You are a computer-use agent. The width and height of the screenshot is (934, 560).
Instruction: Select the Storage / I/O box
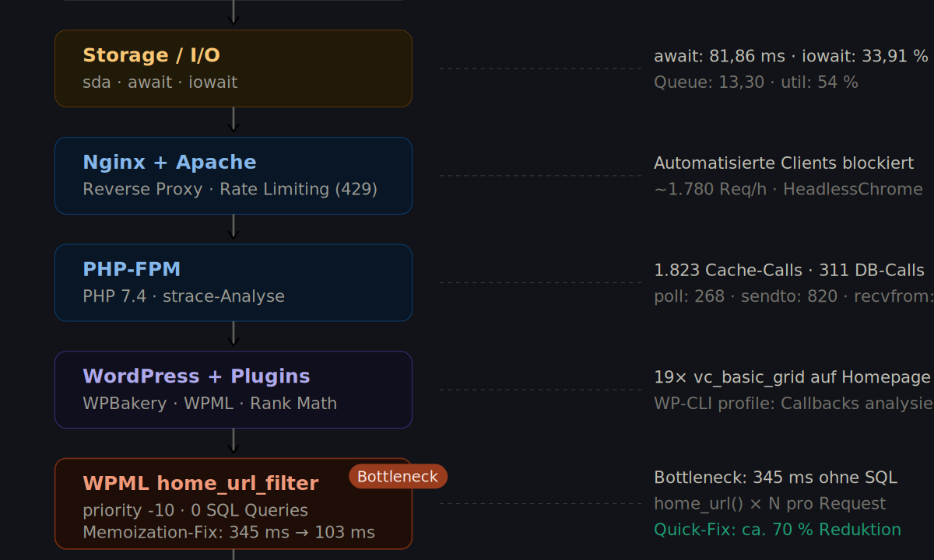click(233, 68)
